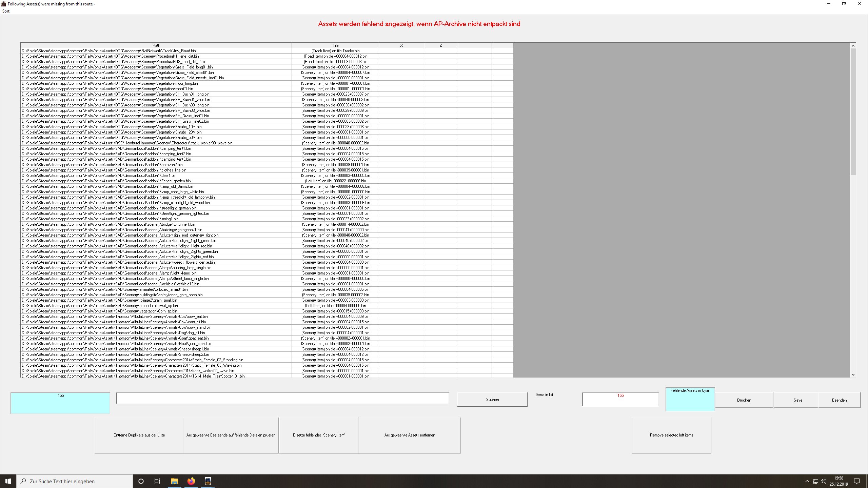868x488 pixels.
Task: Open Windows Start menu
Action: click(x=8, y=481)
